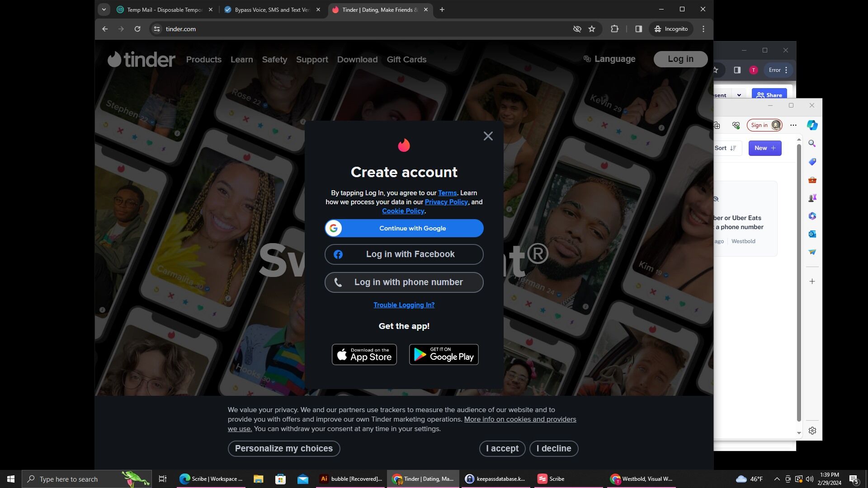This screenshot has width=868, height=488.
Task: Show hidden tray icons chevron
Action: 777,479
